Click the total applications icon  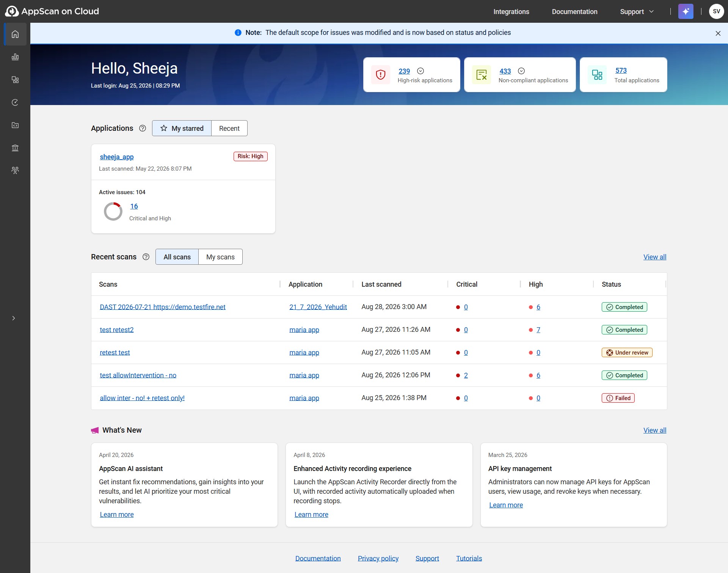(597, 75)
